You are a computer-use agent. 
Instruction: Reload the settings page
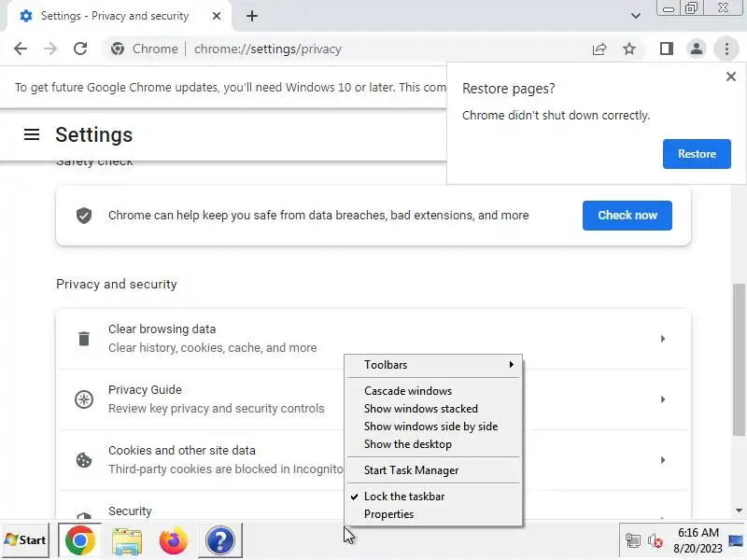80,49
